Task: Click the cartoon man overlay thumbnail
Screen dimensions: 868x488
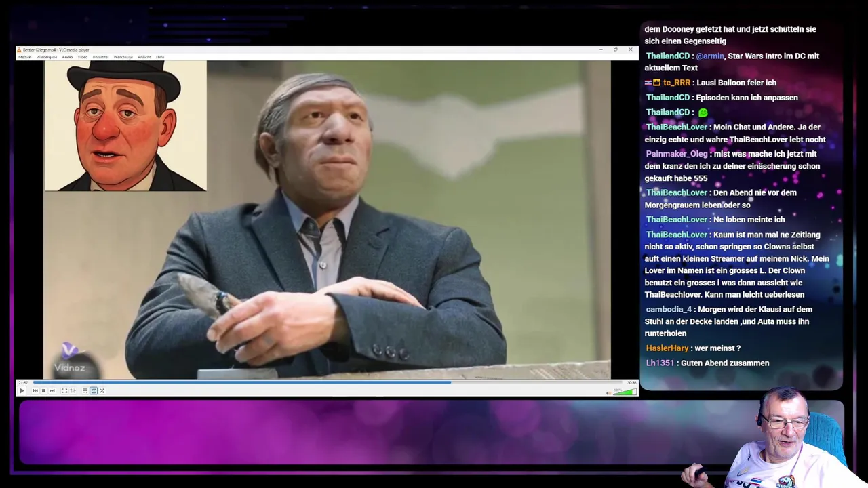Action: click(x=125, y=125)
